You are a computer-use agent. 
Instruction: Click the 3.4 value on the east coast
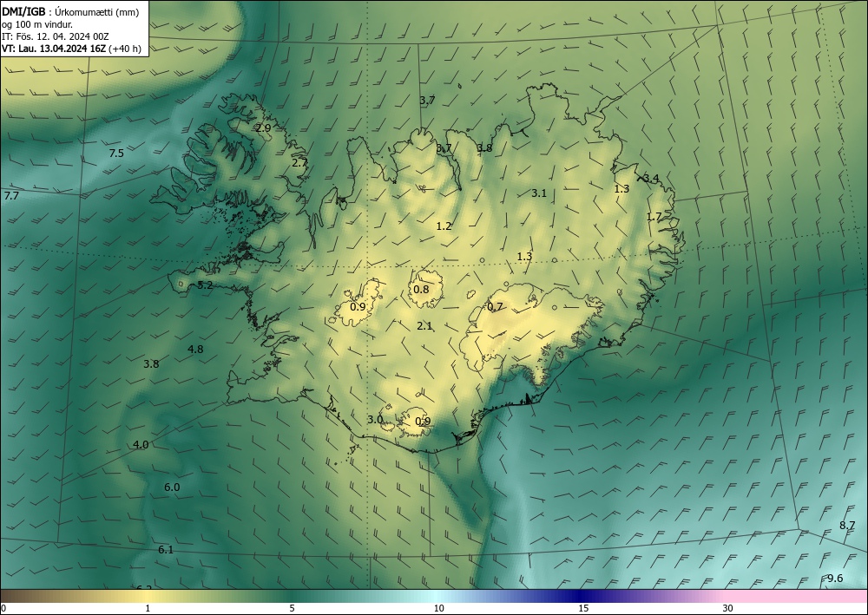point(651,178)
